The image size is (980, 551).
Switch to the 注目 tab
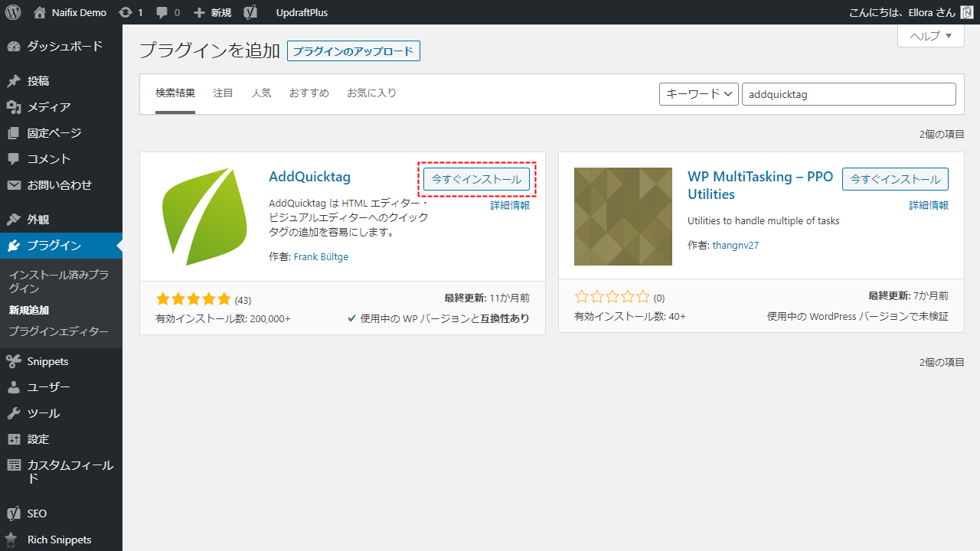click(x=224, y=93)
